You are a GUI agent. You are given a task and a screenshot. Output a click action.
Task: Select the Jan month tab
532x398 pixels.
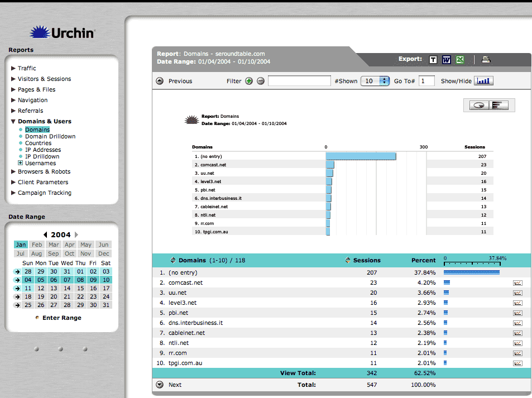[21, 244]
